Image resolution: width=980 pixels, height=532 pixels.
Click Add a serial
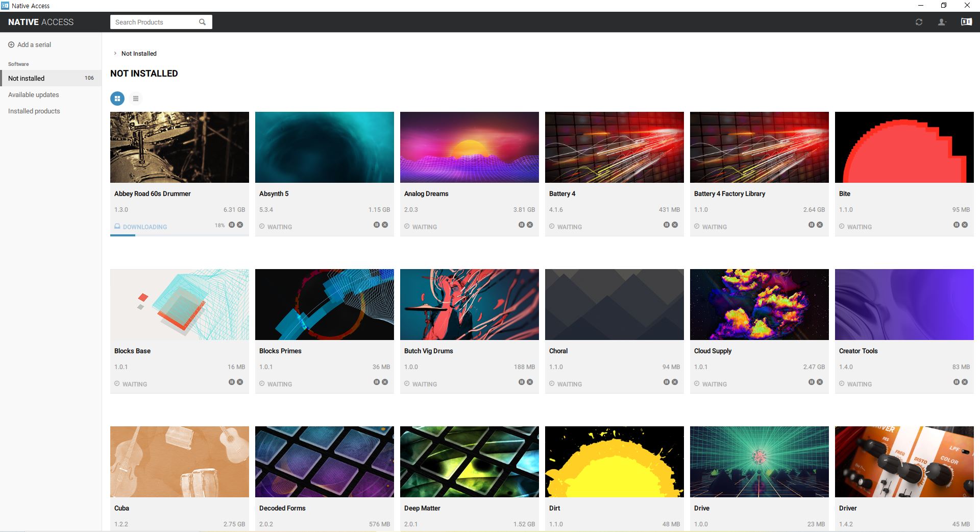[30, 44]
